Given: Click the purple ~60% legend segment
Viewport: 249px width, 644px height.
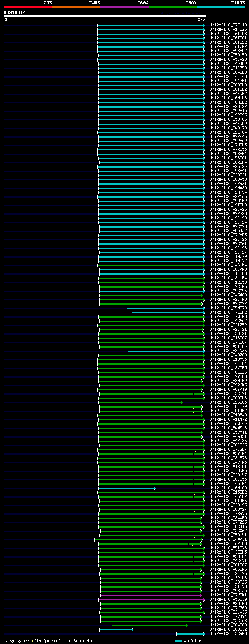Looking at the screenshot, I should coord(124,7).
